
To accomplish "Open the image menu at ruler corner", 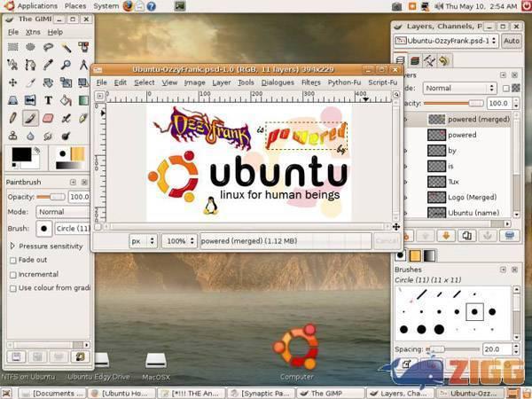I will tap(99, 96).
